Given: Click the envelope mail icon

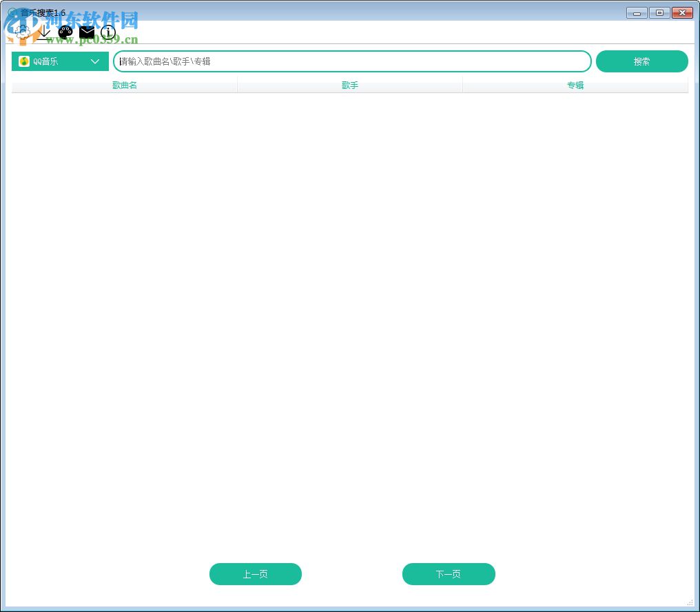Looking at the screenshot, I should [x=87, y=32].
